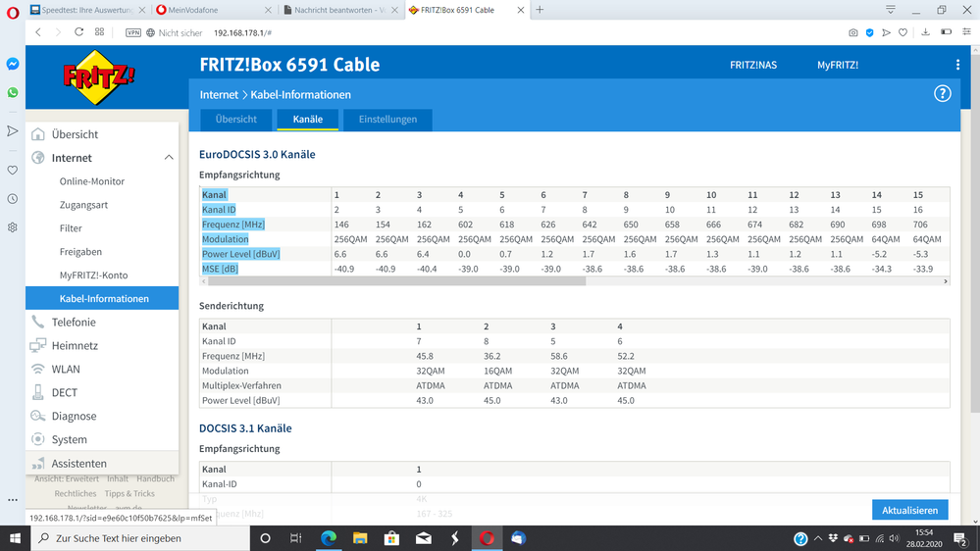Click Internet in the breadcrumb

(219, 95)
